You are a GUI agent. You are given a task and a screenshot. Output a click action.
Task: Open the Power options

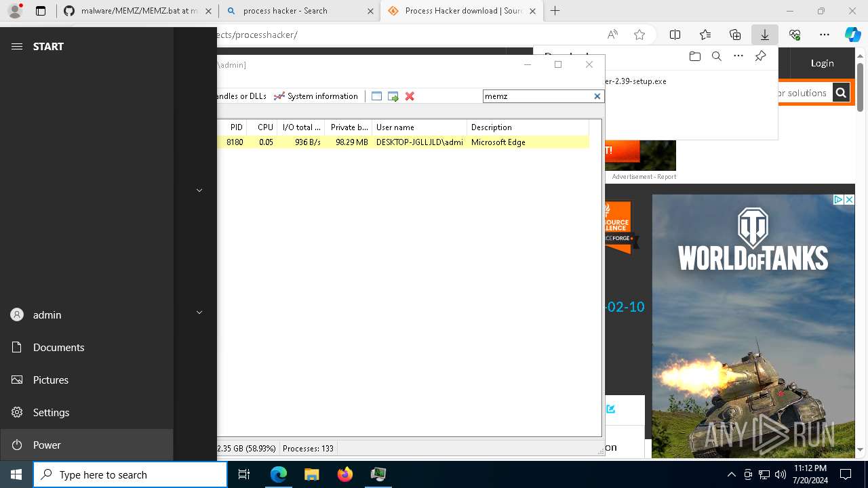[87, 445]
